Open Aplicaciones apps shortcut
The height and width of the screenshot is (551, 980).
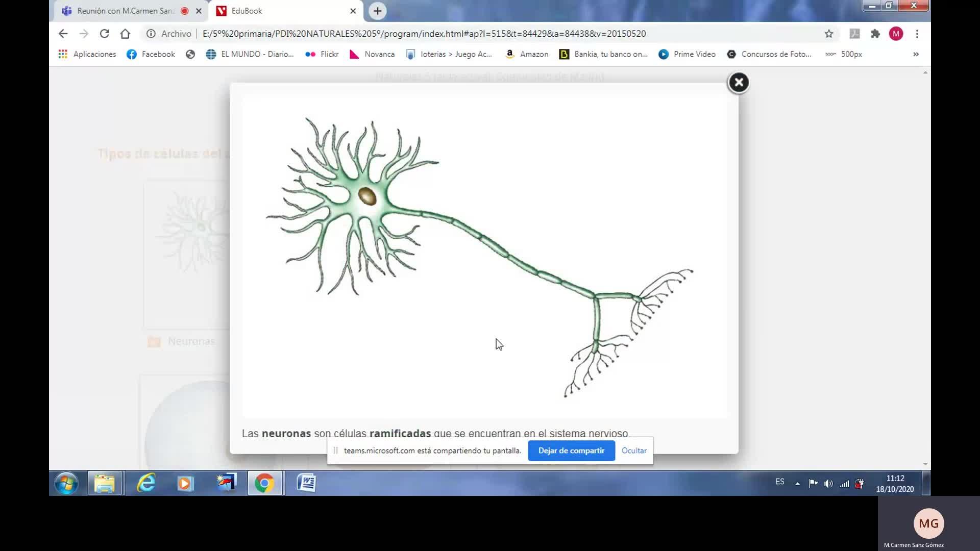(87, 54)
